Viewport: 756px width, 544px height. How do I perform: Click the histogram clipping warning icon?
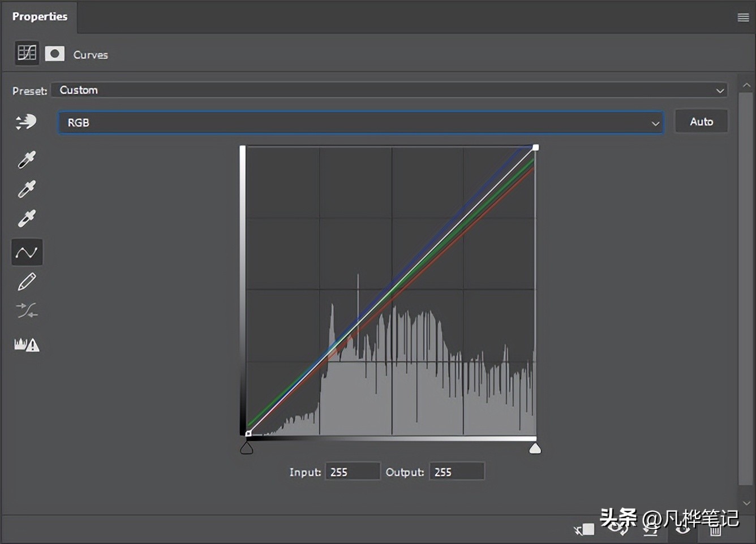tap(27, 344)
